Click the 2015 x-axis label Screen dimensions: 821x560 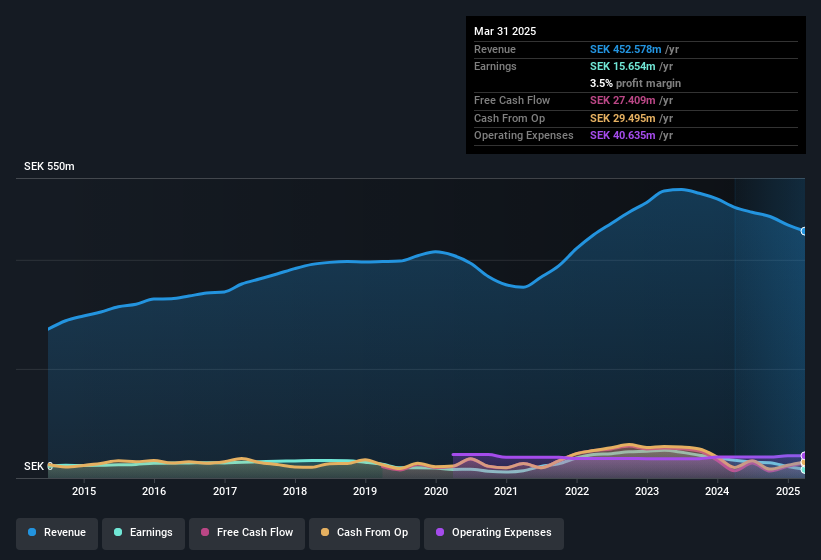[x=84, y=491]
